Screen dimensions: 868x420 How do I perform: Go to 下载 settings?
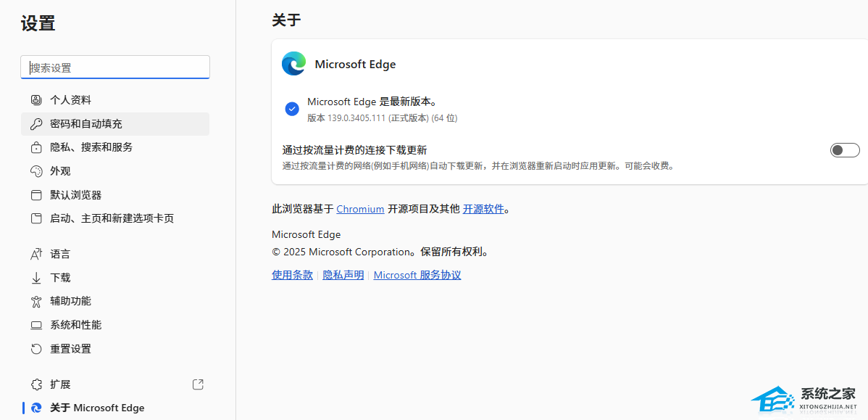point(115,278)
